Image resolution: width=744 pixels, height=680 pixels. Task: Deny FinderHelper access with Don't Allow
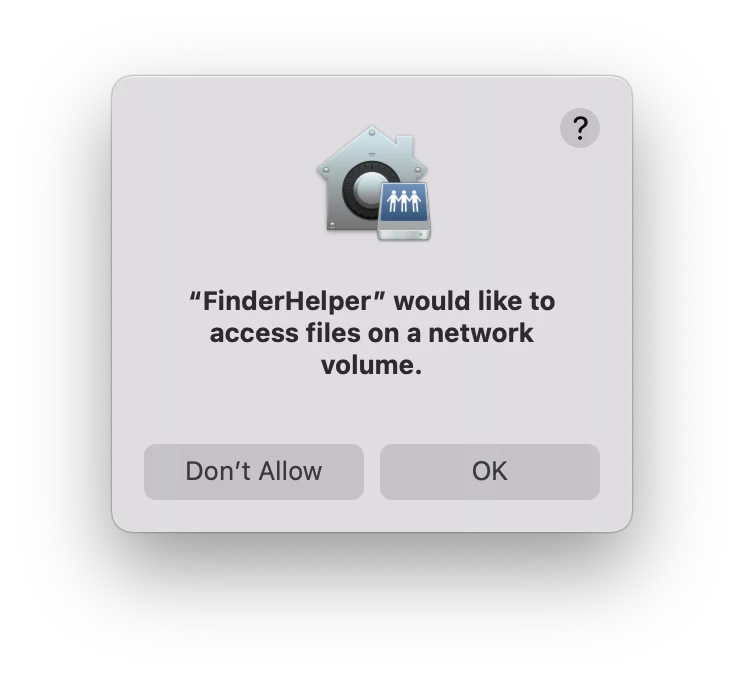254,472
